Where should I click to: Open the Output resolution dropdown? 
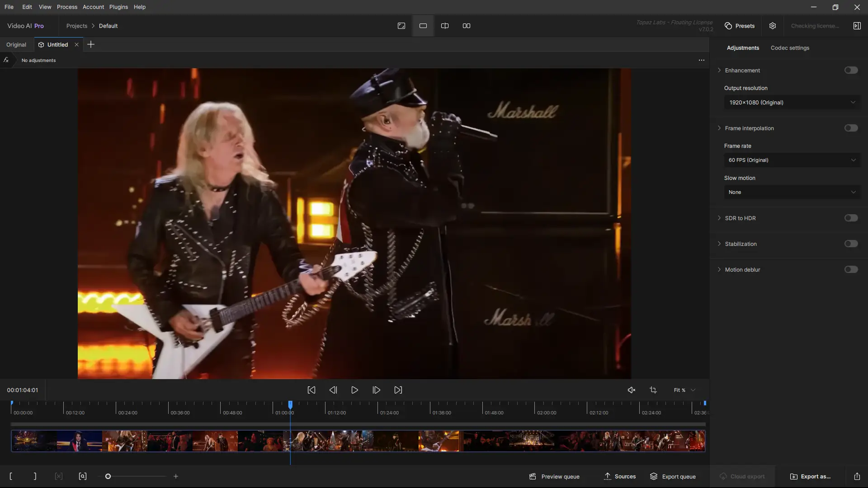tap(792, 103)
